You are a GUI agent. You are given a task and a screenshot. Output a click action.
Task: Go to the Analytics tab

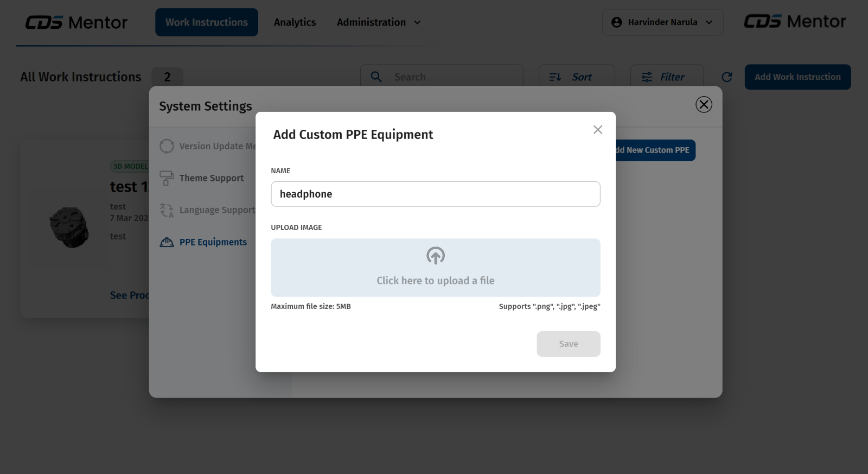pos(295,22)
